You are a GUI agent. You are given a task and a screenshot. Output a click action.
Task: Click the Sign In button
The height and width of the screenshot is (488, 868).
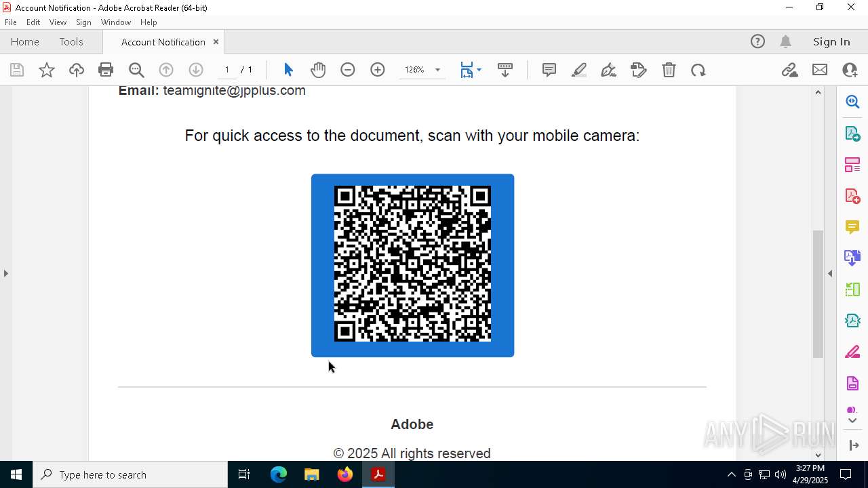coord(831,42)
